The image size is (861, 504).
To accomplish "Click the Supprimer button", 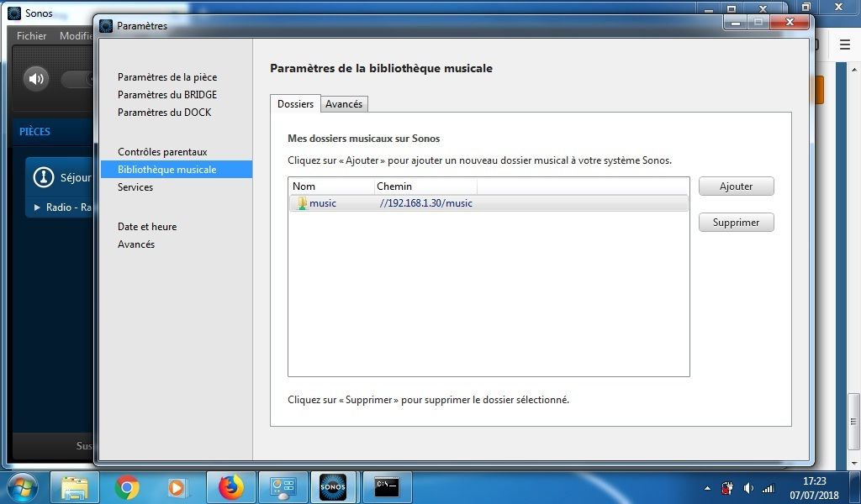I will tap(737, 222).
